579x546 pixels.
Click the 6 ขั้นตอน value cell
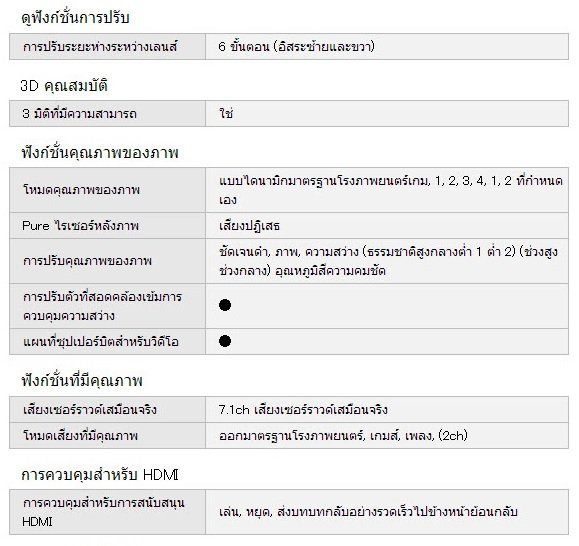pos(387,47)
